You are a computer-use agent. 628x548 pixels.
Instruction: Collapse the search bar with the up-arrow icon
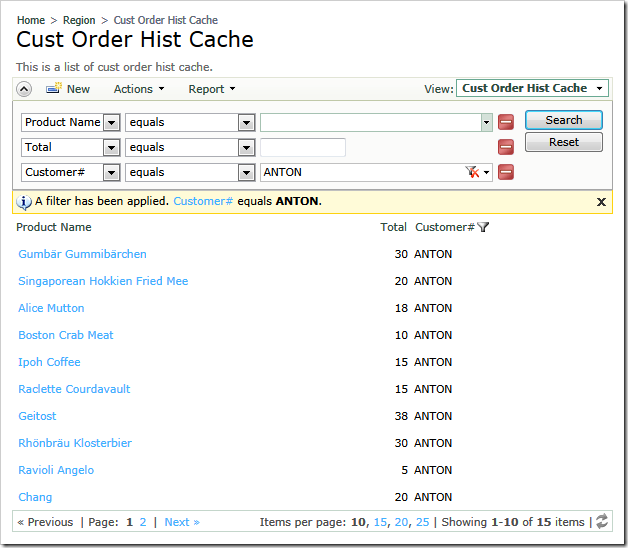click(x=25, y=89)
